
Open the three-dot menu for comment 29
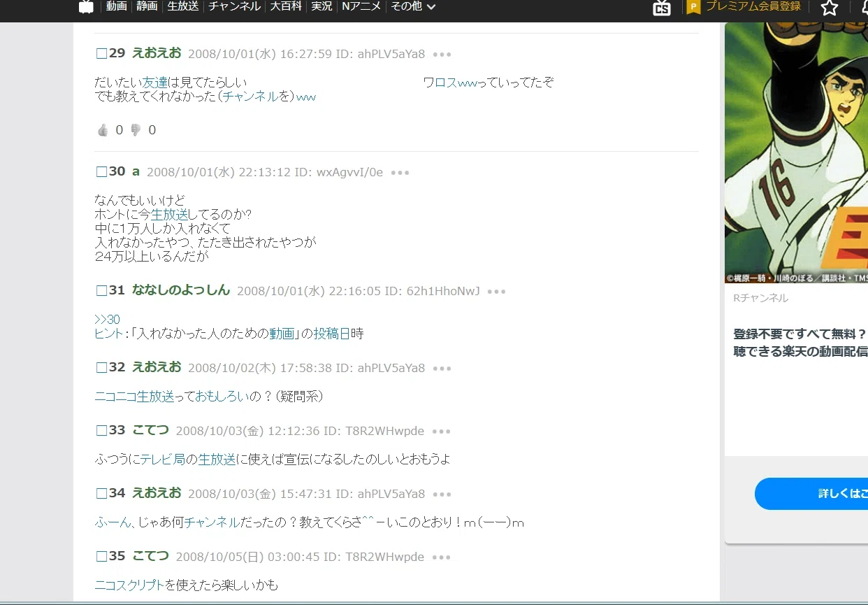pos(442,54)
